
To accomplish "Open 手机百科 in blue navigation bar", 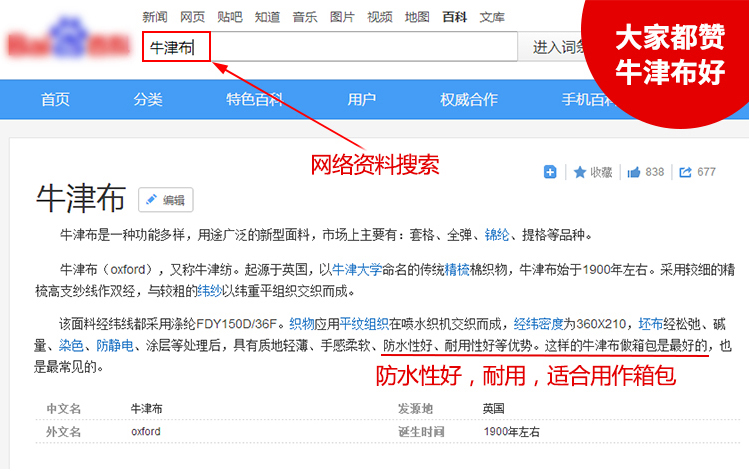I will [587, 99].
